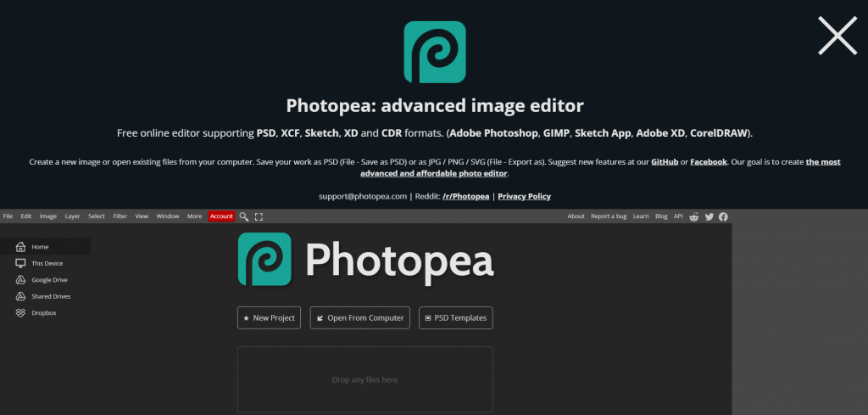Toggle fullscreen mode icon
Image resolution: width=868 pixels, height=415 pixels.
[259, 216]
